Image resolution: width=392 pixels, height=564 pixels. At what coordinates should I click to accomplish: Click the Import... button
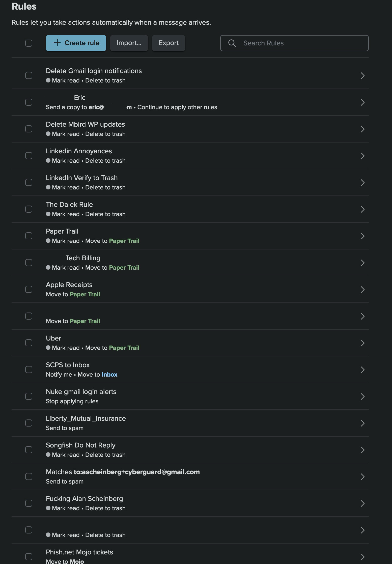coord(129,43)
